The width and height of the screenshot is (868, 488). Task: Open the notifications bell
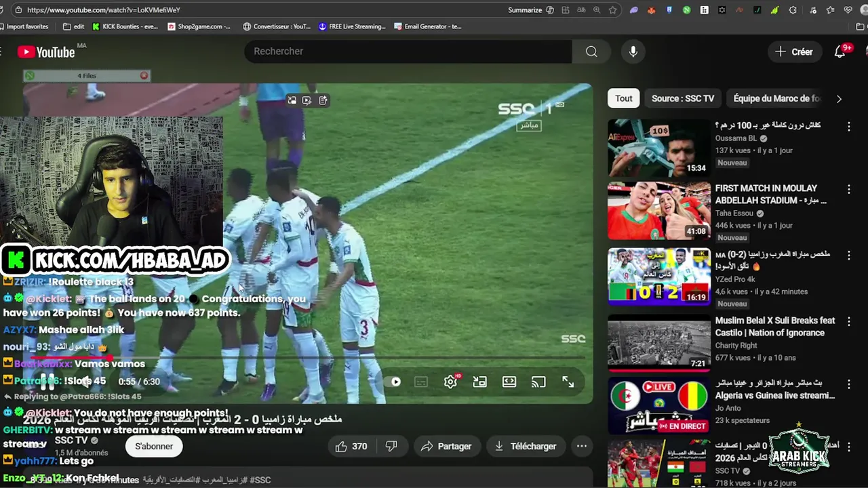coord(840,52)
